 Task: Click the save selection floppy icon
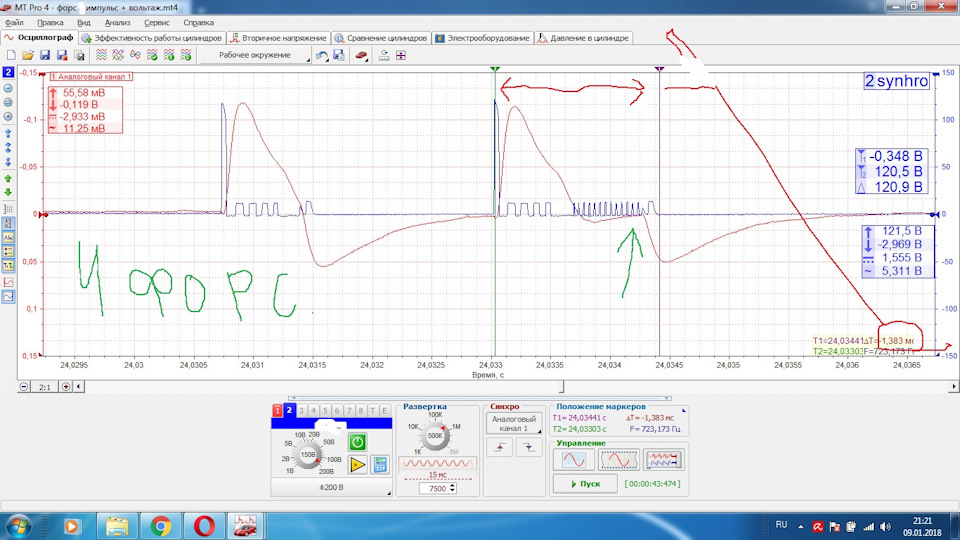click(x=79, y=55)
